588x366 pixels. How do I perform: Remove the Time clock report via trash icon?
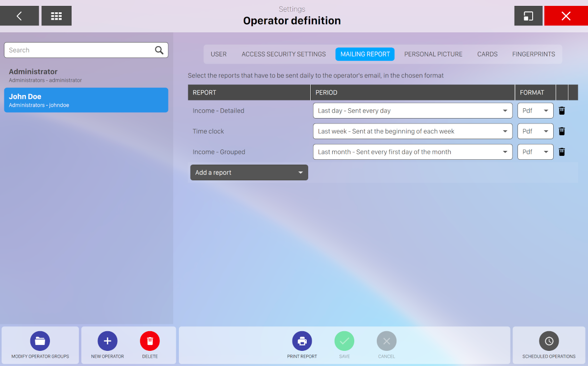[x=562, y=131]
